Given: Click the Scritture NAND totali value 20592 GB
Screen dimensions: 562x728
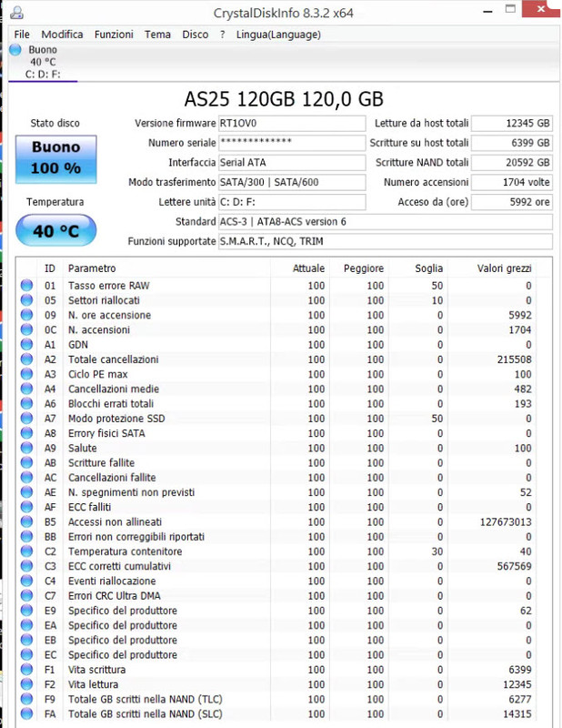Looking at the screenshot, I should tap(512, 163).
